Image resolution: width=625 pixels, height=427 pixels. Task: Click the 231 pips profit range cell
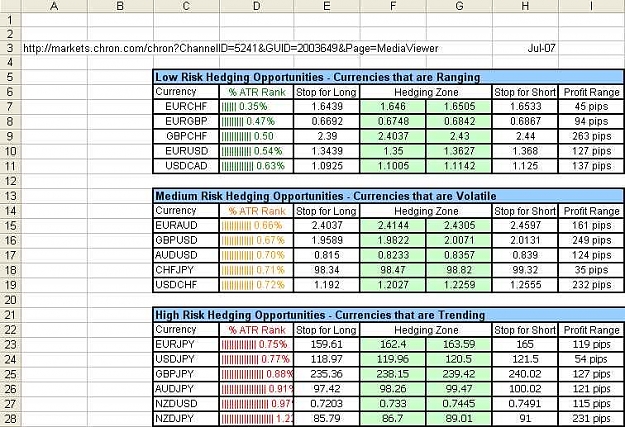point(592,419)
